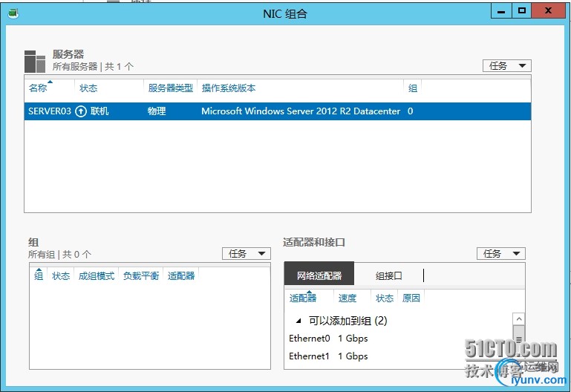Click the teams list 状态 column header
571x392 pixels.
[61, 276]
